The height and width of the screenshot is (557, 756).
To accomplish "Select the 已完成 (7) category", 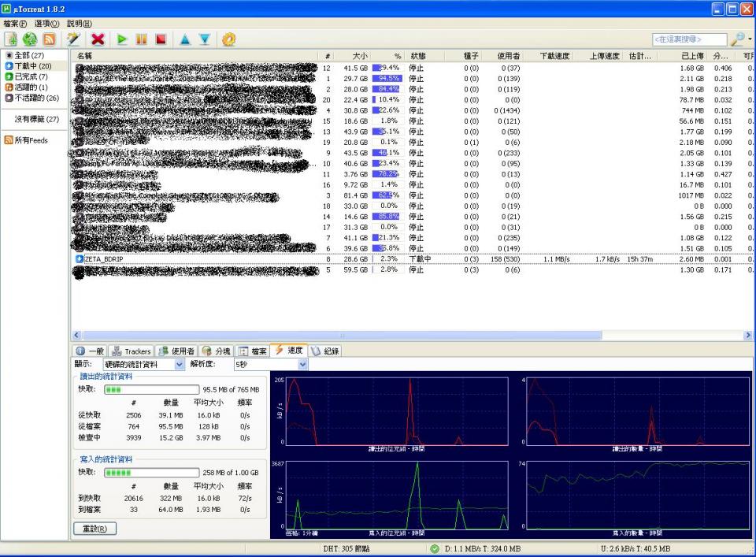I will 31,77.
